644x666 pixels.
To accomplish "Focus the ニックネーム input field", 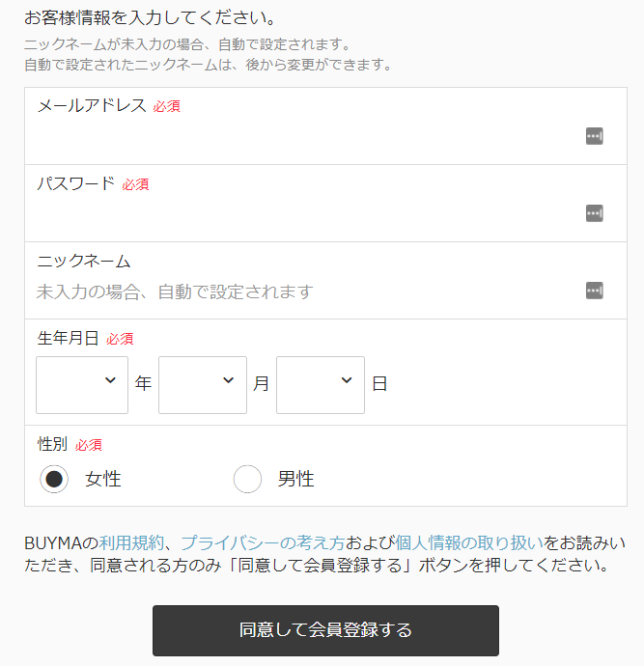I will (x=308, y=291).
